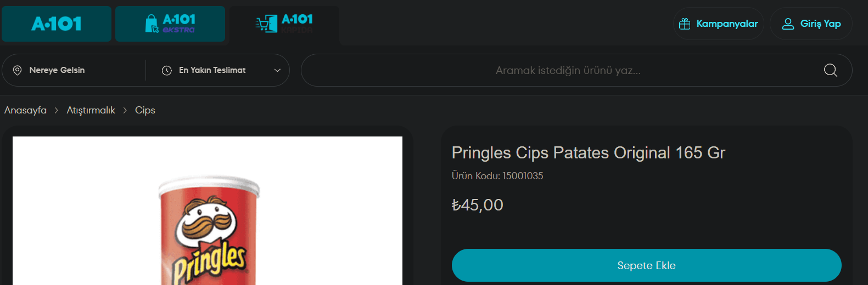Go to Anasayfa in the breadcrumb
Image resolution: width=868 pixels, height=285 pixels.
[x=25, y=110]
